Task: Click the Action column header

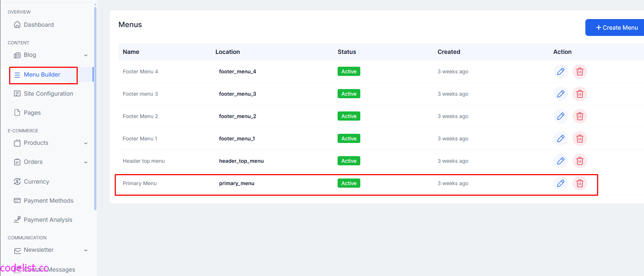Action: tap(562, 52)
